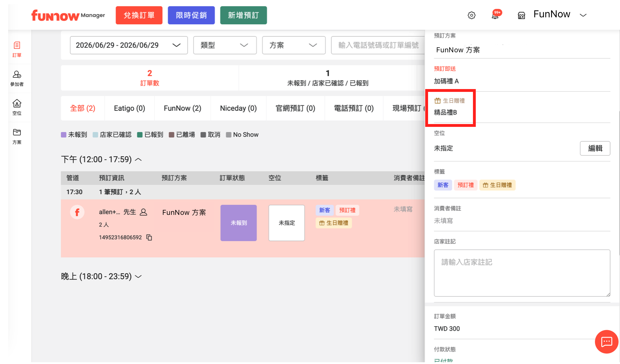Open the 空位 seats sidebar icon
The width and height of the screenshot is (620, 364).
[x=17, y=107]
